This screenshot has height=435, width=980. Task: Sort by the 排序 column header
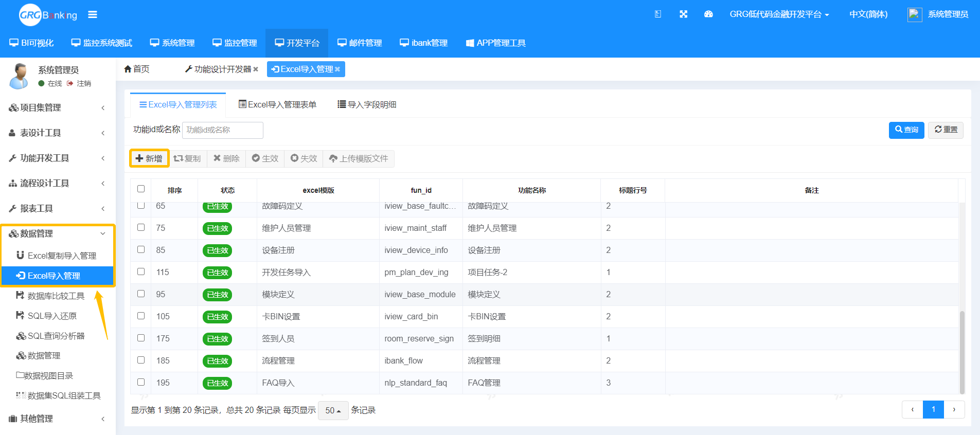(x=174, y=190)
